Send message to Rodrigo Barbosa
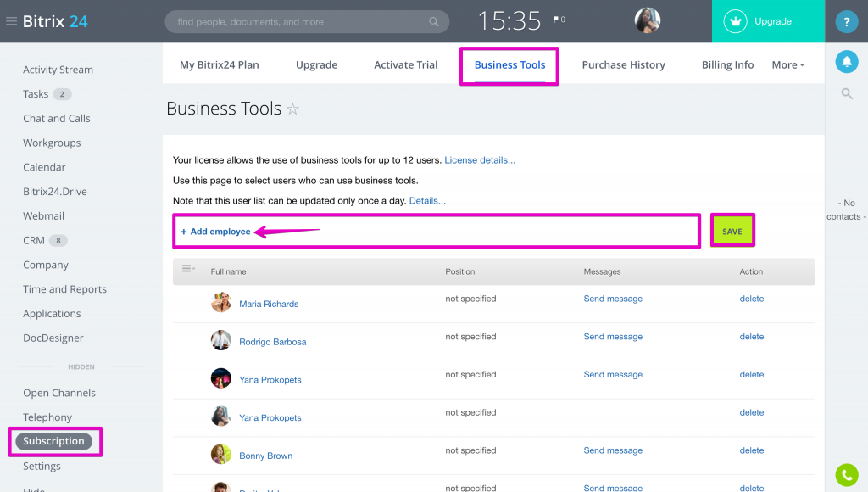Image resolution: width=868 pixels, height=492 pixels. click(613, 337)
